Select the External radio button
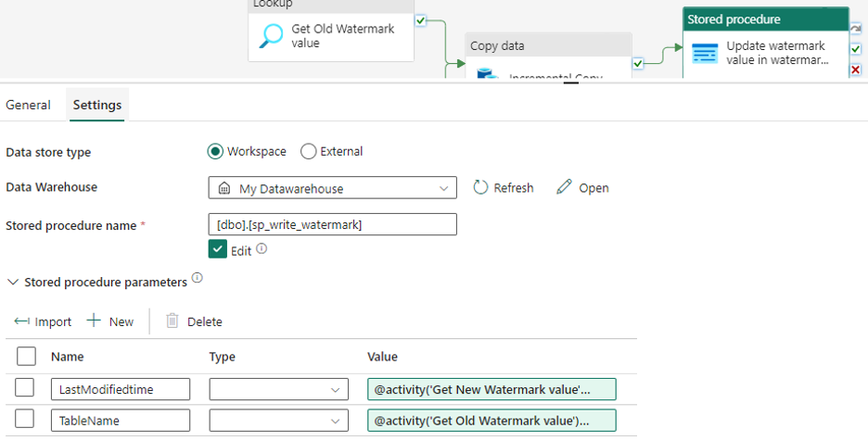868x441 pixels. pos(308,151)
